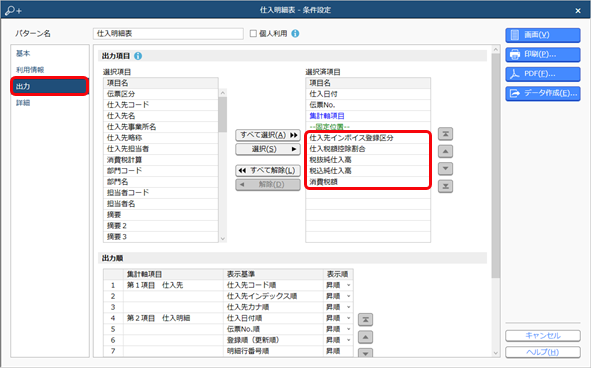Click the パターン名 input field
The image size is (591, 368).
pyautogui.click(x=168, y=34)
